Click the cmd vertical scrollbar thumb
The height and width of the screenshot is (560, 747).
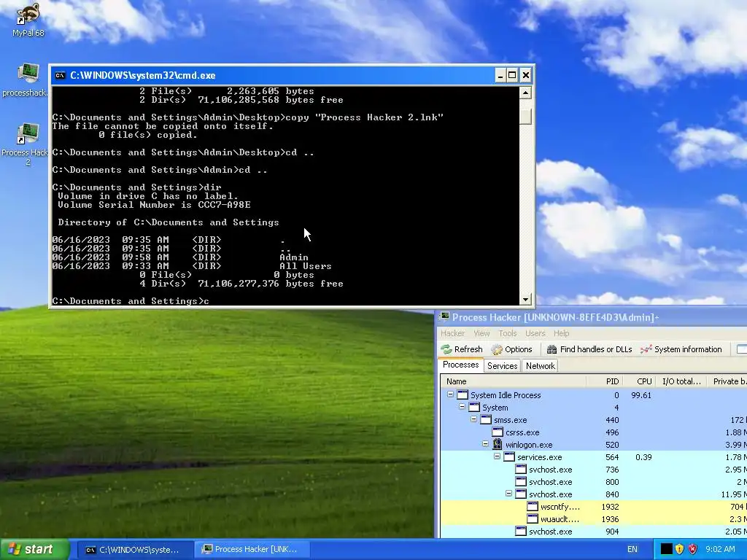(525, 116)
